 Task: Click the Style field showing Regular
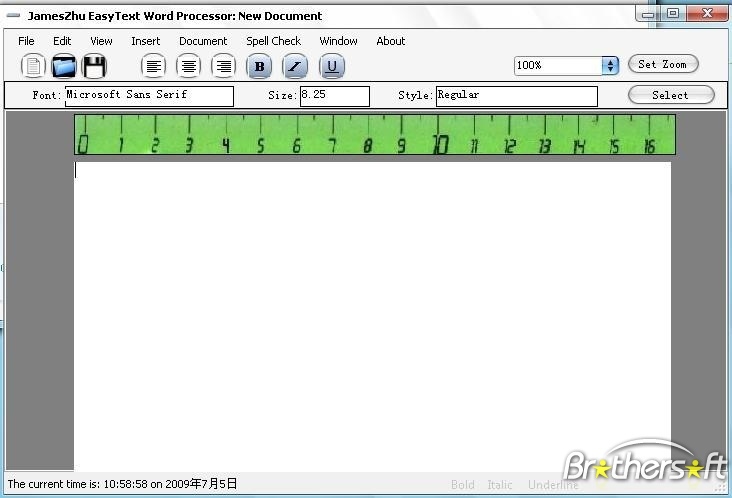[x=517, y=96]
